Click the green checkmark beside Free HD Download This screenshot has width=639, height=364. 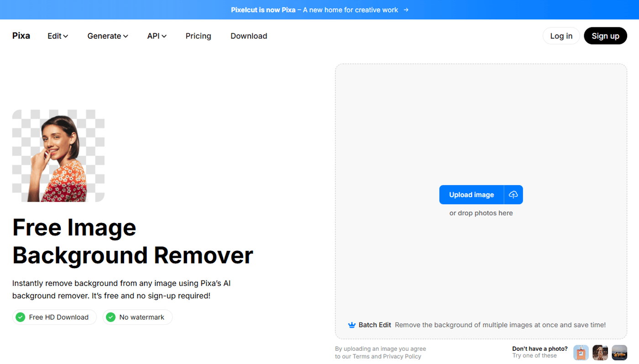(x=20, y=317)
